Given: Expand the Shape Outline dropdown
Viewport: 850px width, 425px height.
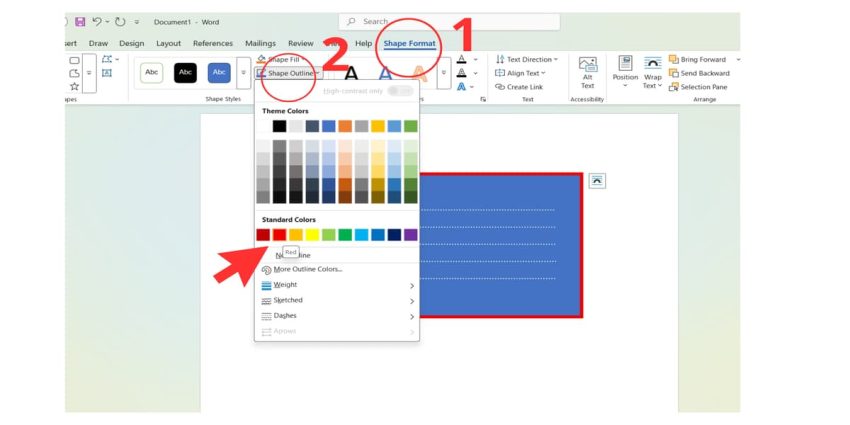Looking at the screenshot, I should coord(290,73).
